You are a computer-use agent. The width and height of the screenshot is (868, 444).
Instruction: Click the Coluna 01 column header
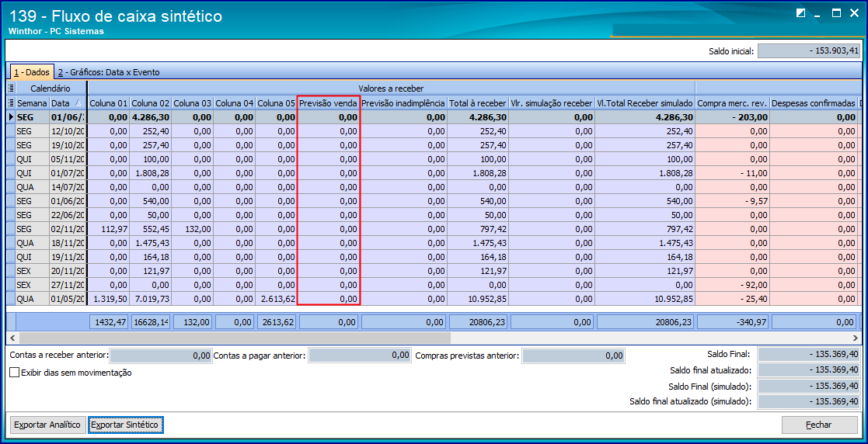coord(109,102)
